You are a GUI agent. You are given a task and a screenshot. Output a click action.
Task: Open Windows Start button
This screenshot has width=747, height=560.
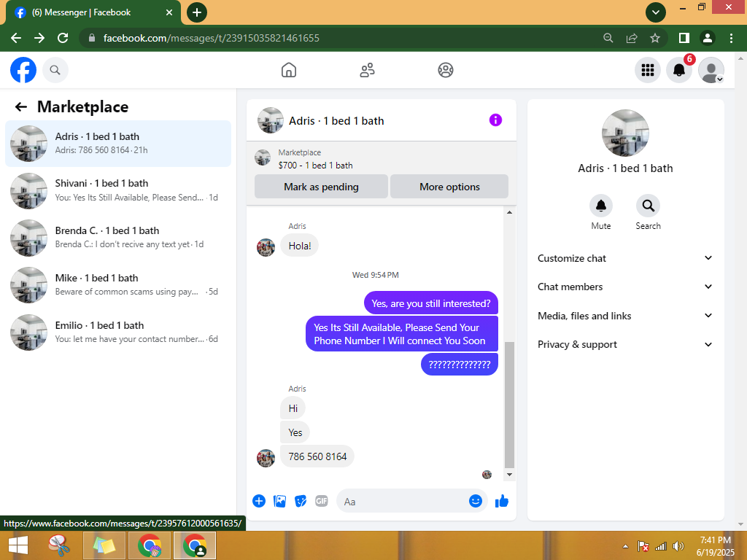pyautogui.click(x=18, y=545)
